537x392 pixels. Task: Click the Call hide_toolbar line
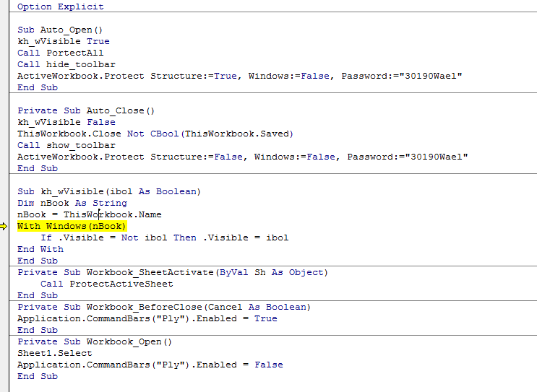click(x=66, y=64)
